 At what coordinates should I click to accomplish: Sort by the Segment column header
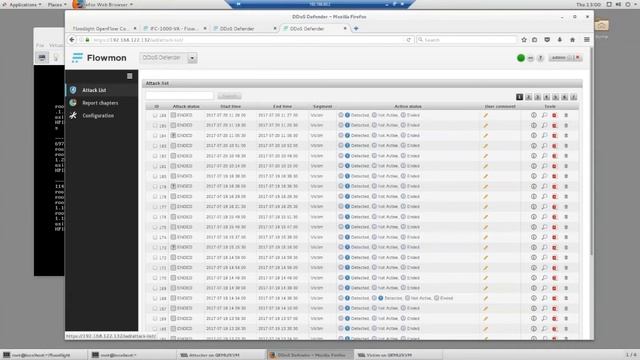coord(322,107)
